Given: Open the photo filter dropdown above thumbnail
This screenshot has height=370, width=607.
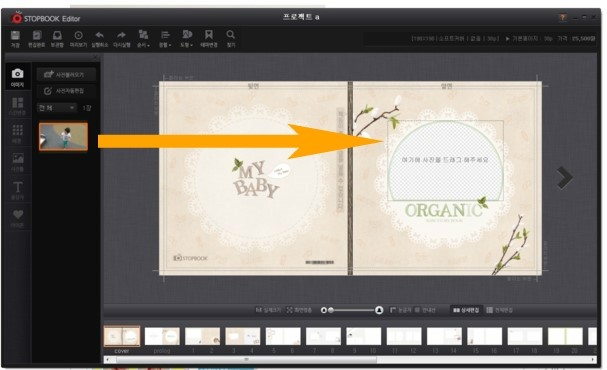Looking at the screenshot, I should [x=57, y=108].
